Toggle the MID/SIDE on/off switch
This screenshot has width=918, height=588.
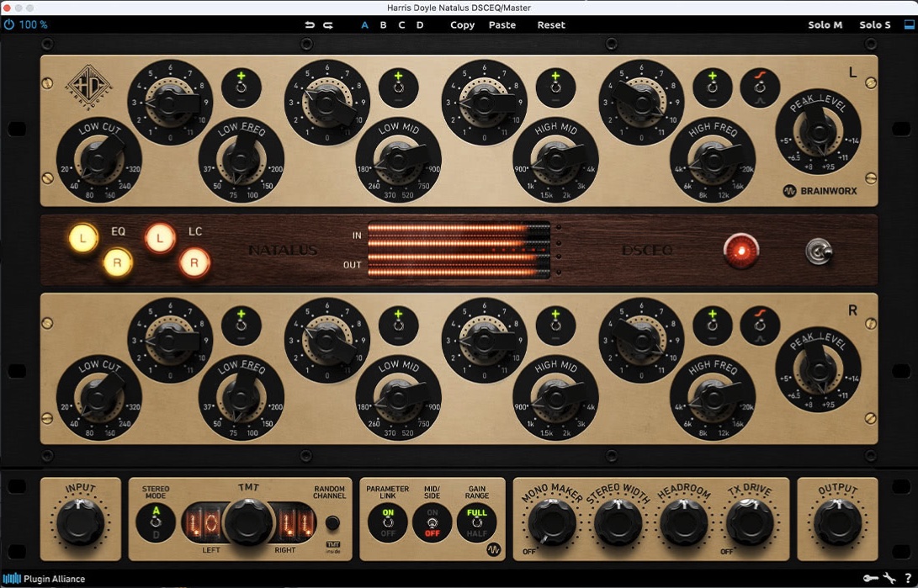pos(432,522)
